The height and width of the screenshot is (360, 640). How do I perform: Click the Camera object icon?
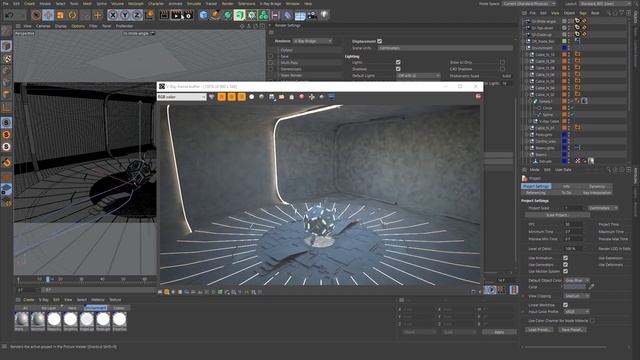312,15
